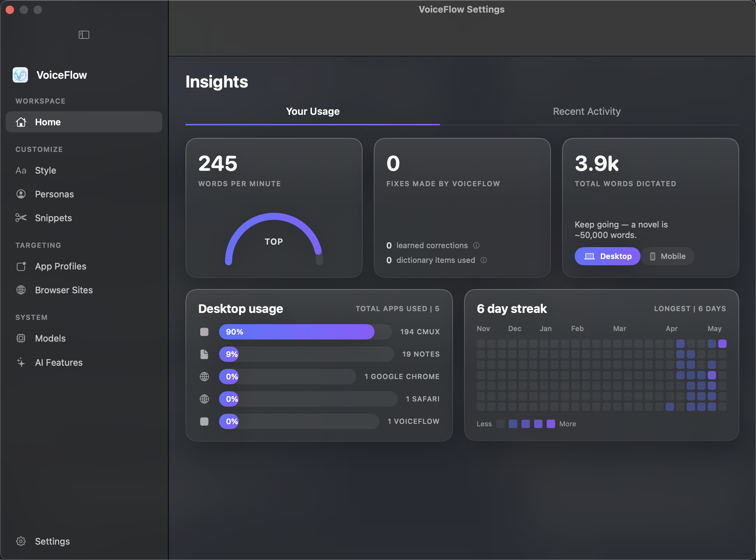This screenshot has width=756, height=560.
Task: Click the 'Apr' month label in streak chart
Action: point(672,329)
